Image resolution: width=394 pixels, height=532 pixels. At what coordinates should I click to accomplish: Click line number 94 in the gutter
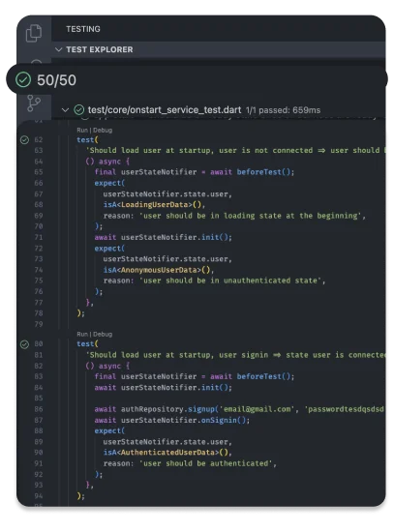point(39,495)
